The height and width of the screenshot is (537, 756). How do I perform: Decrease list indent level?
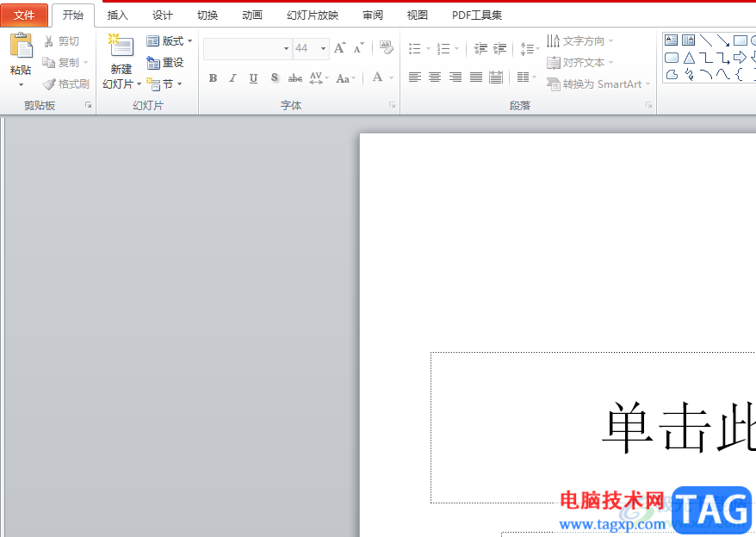480,48
